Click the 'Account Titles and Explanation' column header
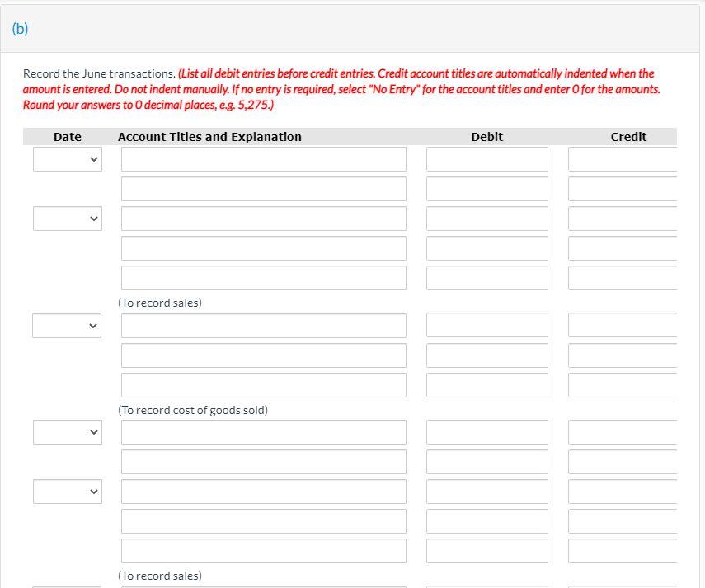Image resolution: width=705 pixels, height=588 pixels. pos(209,137)
